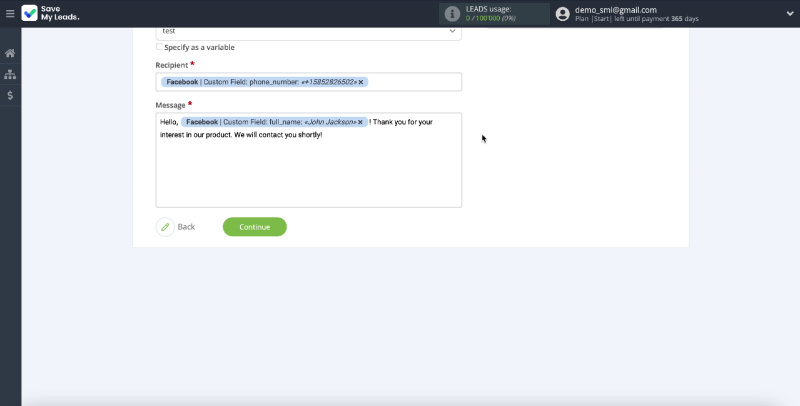Open billing via dollar sign icon
The height and width of the screenshot is (406, 800).
(x=10, y=96)
